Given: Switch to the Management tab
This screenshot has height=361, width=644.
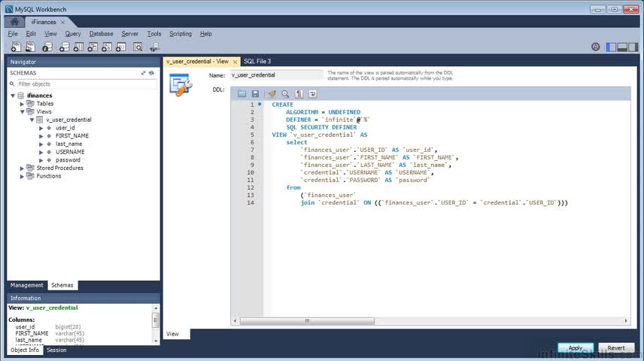Looking at the screenshot, I should (26, 285).
